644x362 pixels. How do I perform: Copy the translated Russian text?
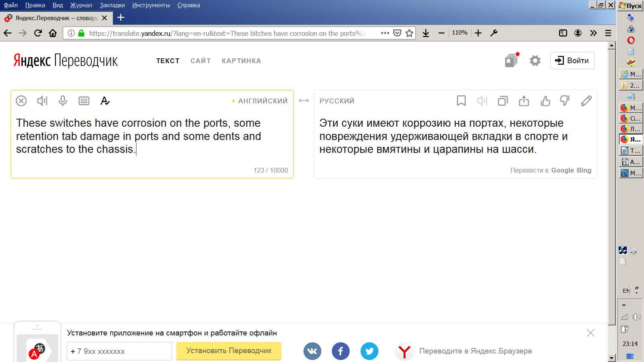[x=503, y=101]
